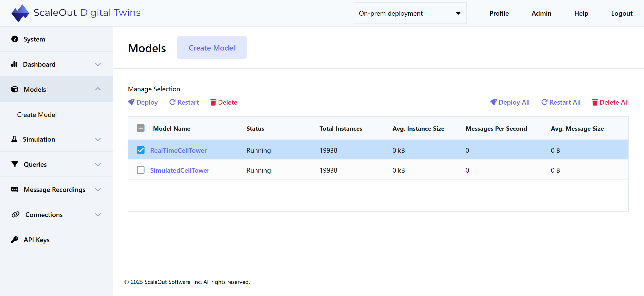Click the Deploy All rocket icon
The width and height of the screenshot is (644, 296).
coord(493,102)
